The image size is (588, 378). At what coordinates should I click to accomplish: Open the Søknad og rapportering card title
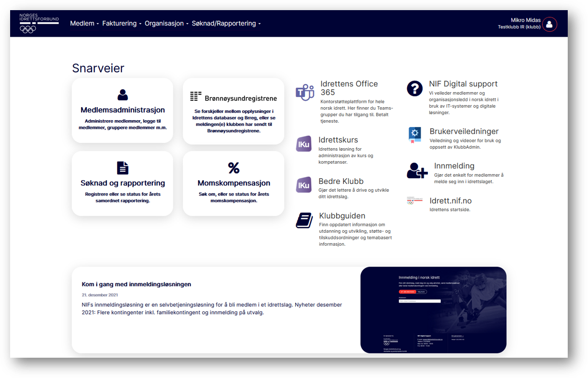[x=123, y=183]
